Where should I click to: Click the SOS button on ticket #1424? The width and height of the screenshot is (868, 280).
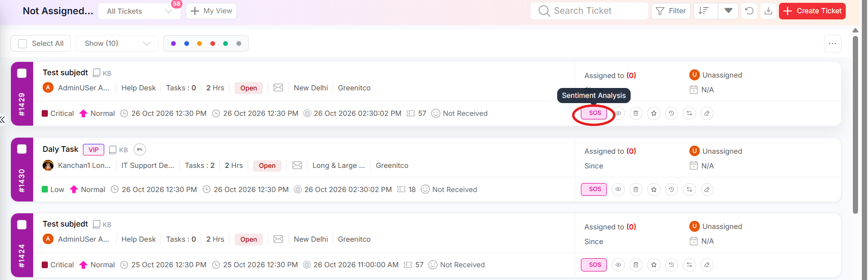pos(594,265)
